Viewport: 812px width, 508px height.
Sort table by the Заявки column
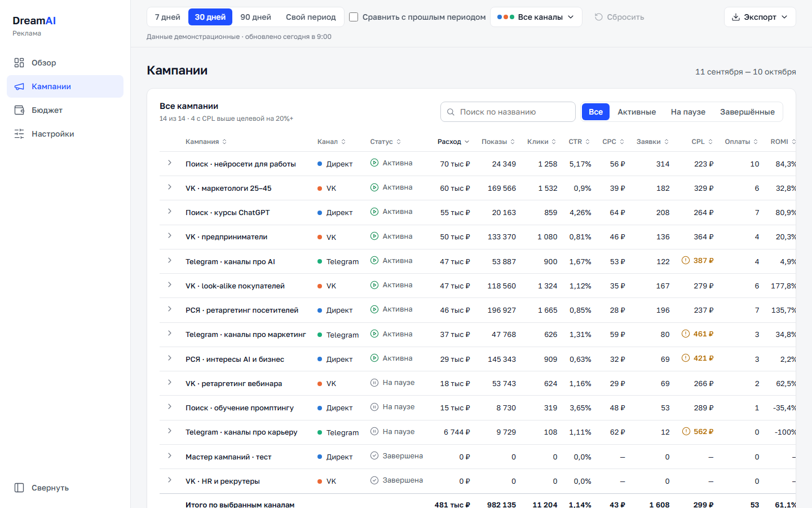(x=652, y=142)
